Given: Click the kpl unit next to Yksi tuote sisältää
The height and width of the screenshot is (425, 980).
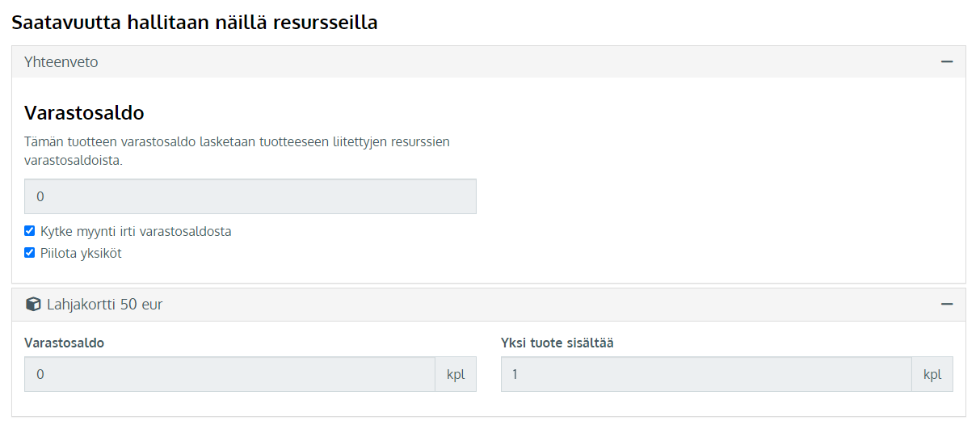Looking at the screenshot, I should pos(932,374).
